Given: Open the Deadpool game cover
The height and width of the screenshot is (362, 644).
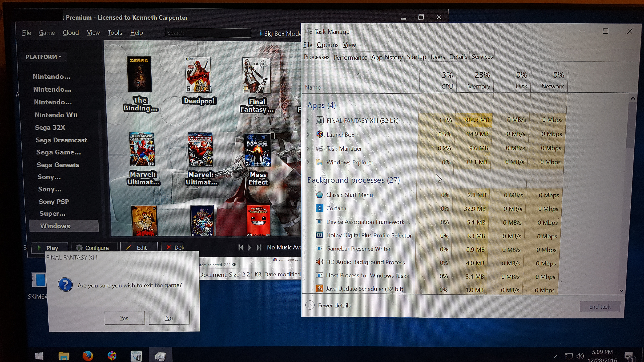Looking at the screenshot, I should (x=198, y=75).
